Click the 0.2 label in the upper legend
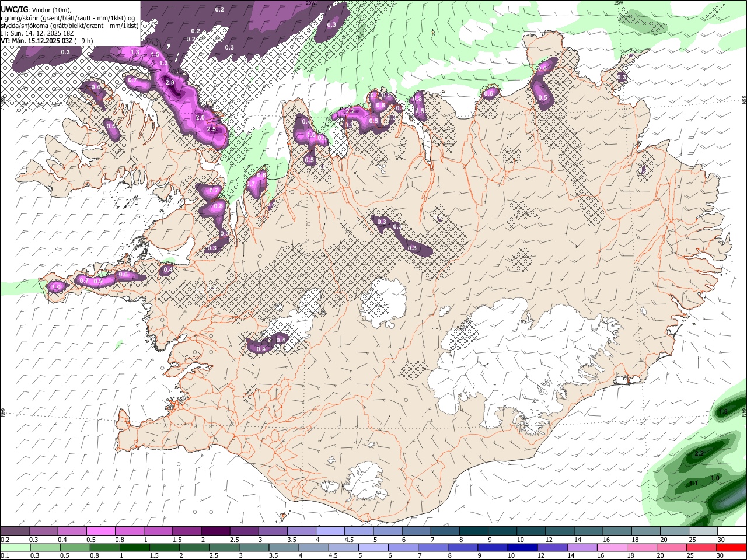 5,540
